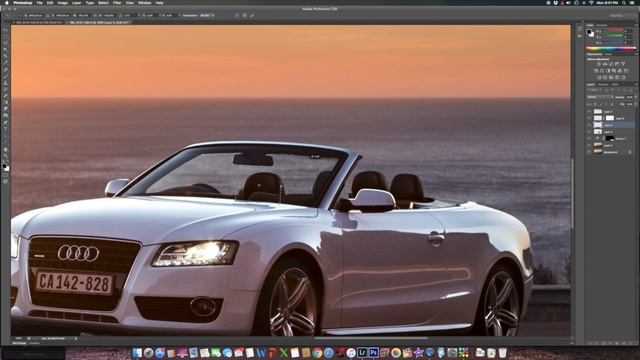Toggle visibility of second layer with white mask

coord(590,118)
